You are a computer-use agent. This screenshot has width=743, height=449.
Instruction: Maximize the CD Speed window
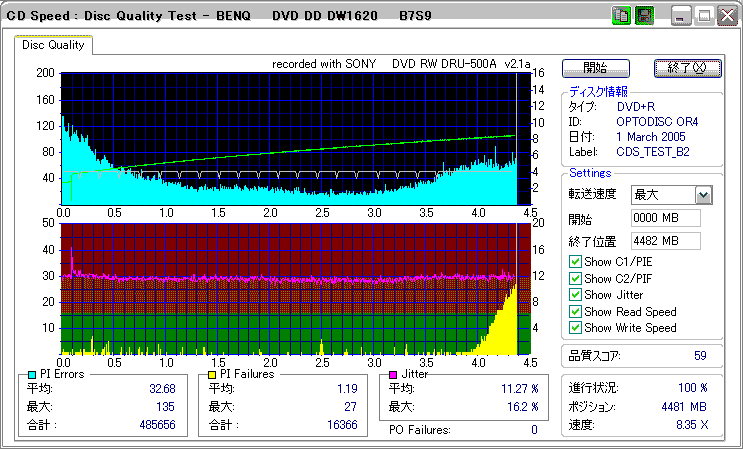tap(704, 16)
